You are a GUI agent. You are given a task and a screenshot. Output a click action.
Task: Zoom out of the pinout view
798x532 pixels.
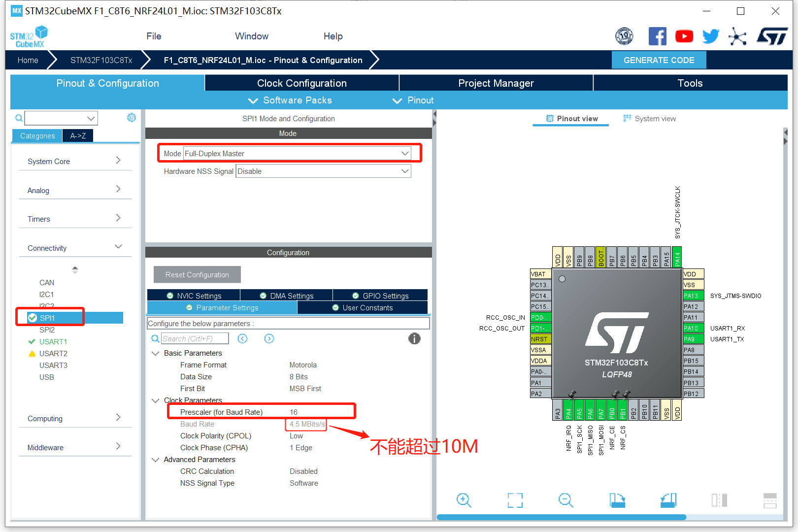pyautogui.click(x=565, y=500)
